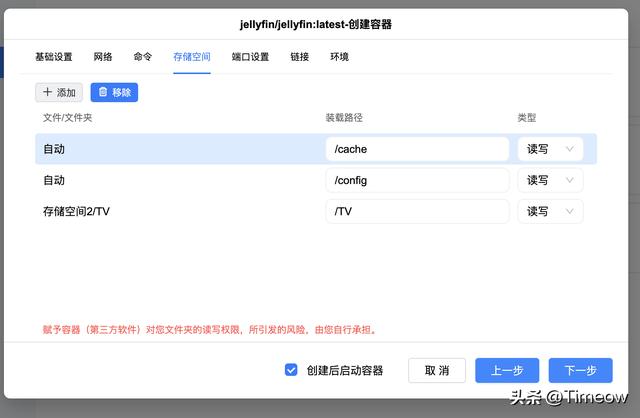Image resolution: width=640 pixels, height=418 pixels.
Task: Click the jellyfin/jellyfin:latest-创建容器 dialog title
Action: pyautogui.click(x=316, y=24)
